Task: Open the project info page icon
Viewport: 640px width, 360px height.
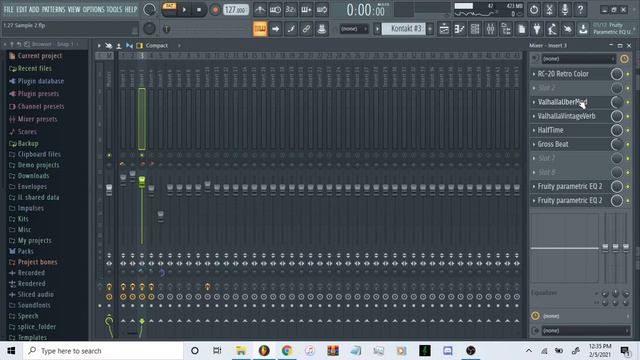Action: pyautogui.click(x=522, y=29)
